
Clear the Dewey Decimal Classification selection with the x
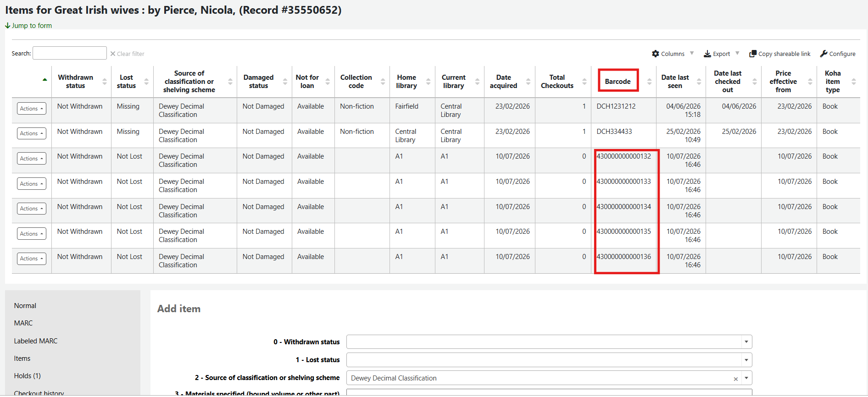[735, 379]
